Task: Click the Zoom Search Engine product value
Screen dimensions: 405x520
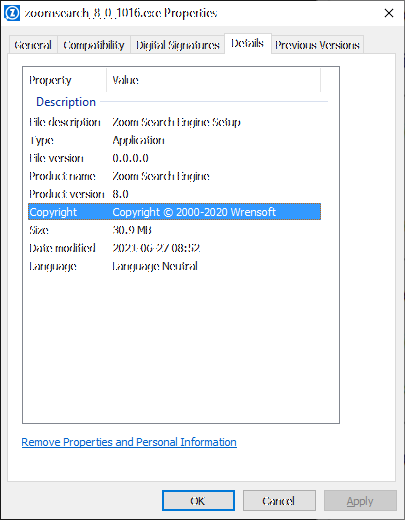Action: click(161, 176)
